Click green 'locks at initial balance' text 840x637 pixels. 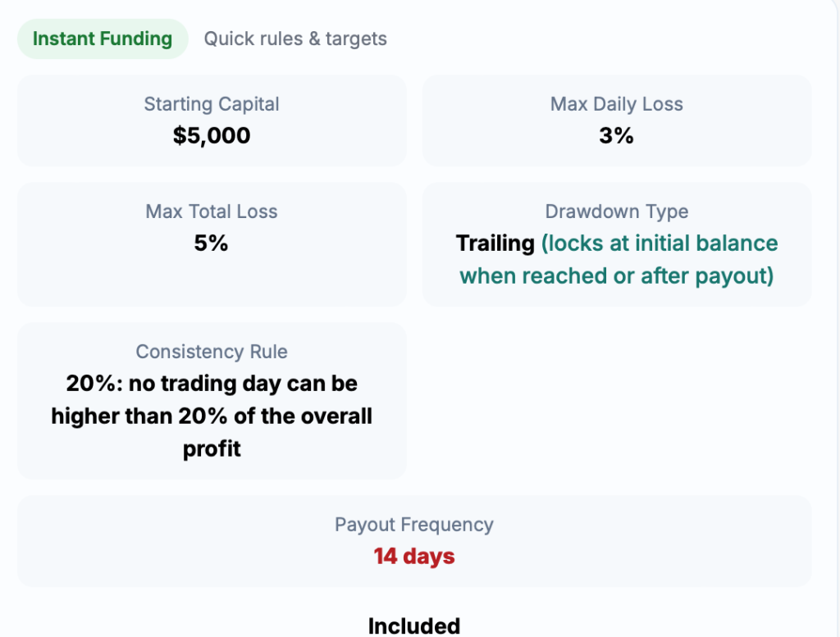pos(660,243)
